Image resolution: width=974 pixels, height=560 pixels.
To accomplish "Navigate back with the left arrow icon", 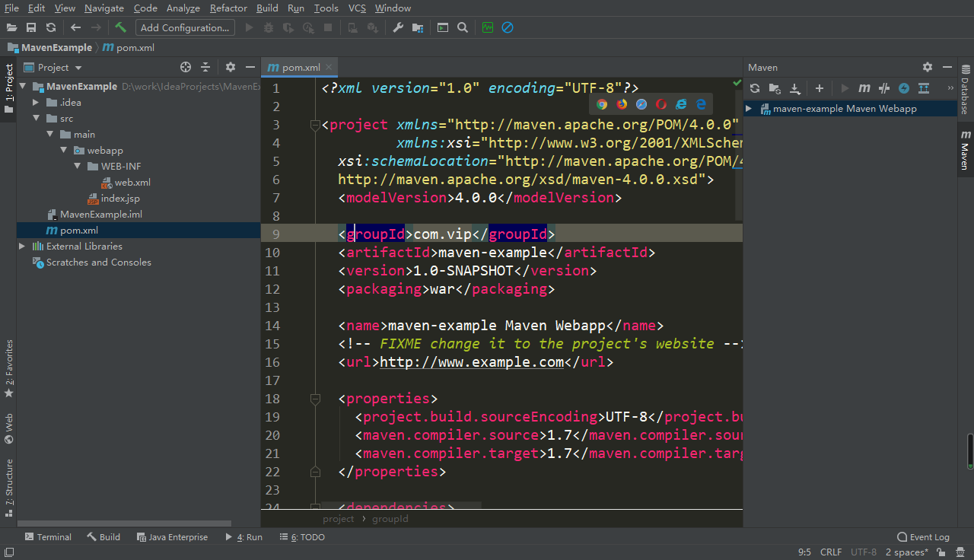I will click(75, 27).
